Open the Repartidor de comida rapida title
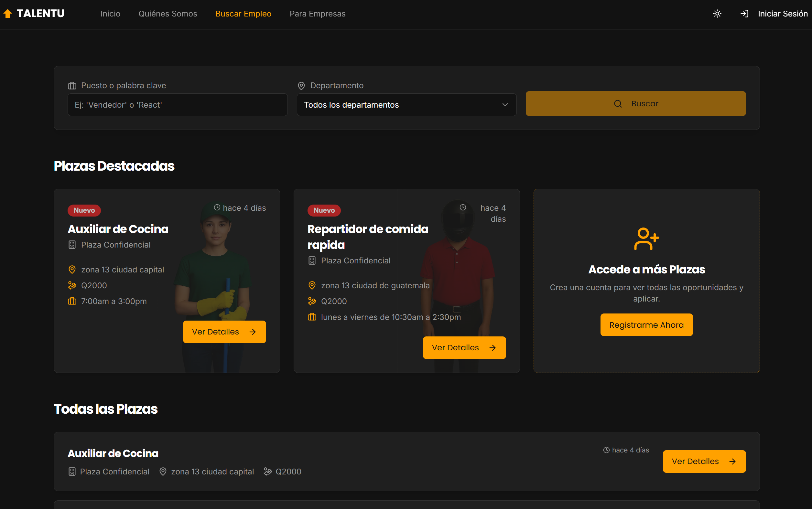812x509 pixels. pos(368,237)
